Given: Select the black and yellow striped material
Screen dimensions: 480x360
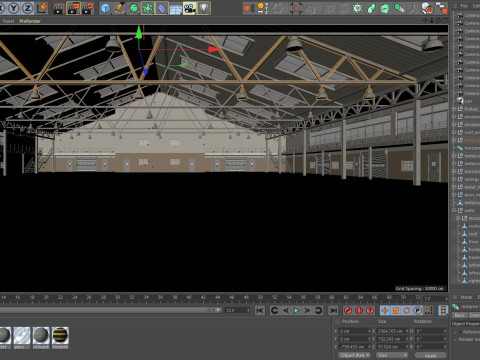Looking at the screenshot, I should (x=60, y=335).
